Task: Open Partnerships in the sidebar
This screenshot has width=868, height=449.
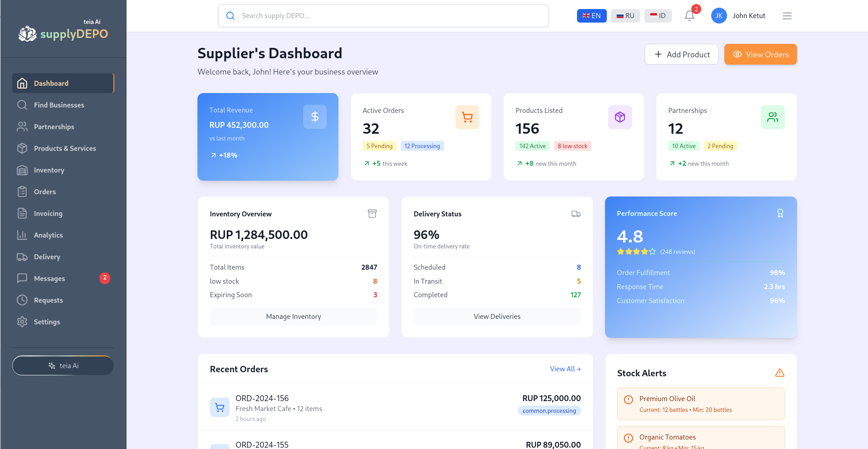Action: tap(63, 126)
